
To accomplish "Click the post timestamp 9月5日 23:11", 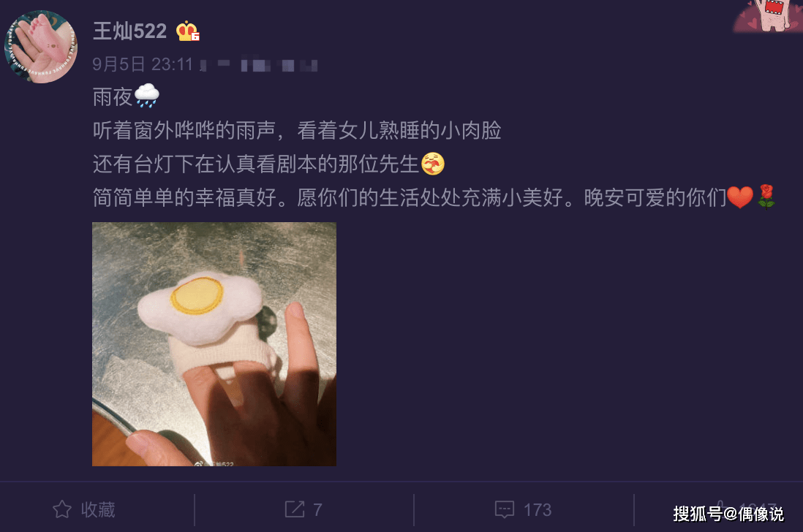I will point(143,64).
